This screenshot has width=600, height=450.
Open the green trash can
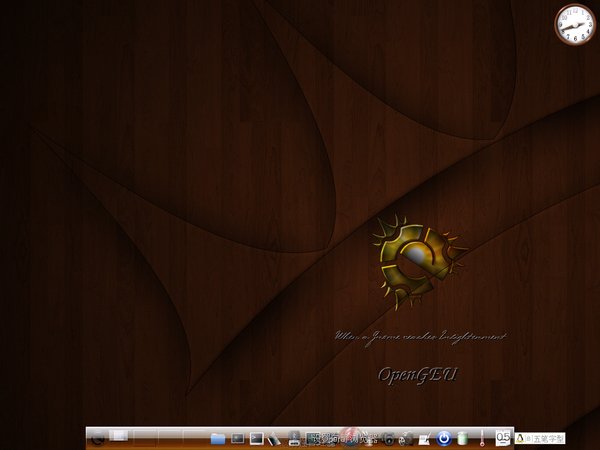click(x=463, y=439)
